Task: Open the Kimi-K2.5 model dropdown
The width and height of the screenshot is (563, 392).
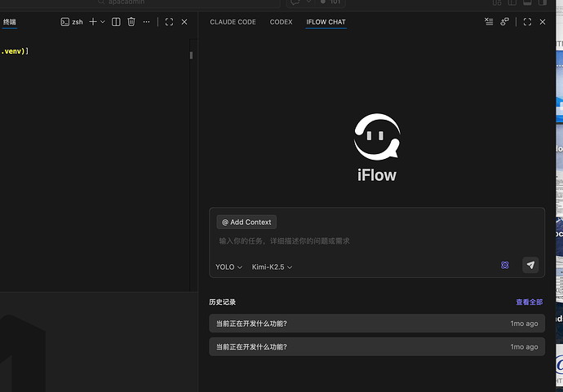Action: pos(272,267)
